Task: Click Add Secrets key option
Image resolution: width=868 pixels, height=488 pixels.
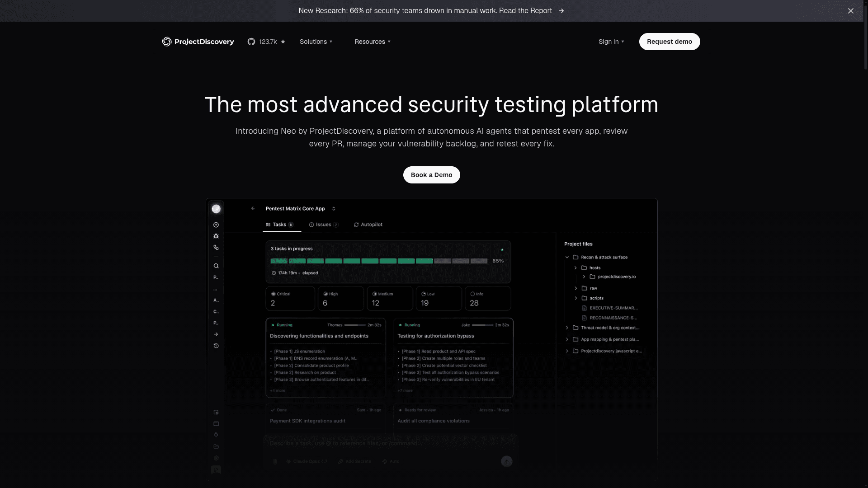Action: (x=355, y=461)
